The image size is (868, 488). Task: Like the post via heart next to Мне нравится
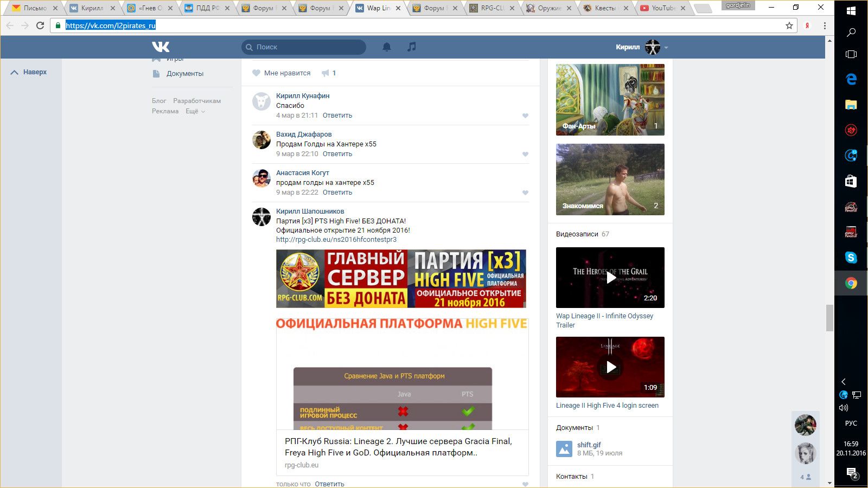click(x=256, y=73)
